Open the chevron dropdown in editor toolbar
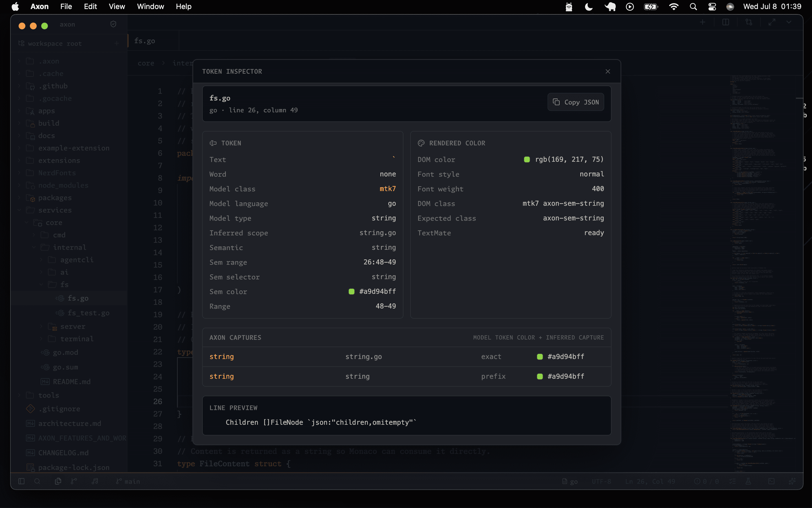This screenshot has height=508, width=812. [x=789, y=22]
